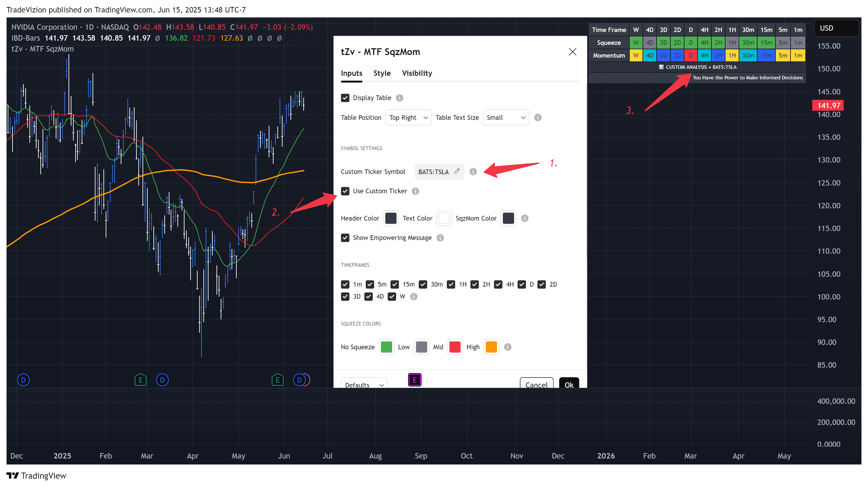Toggle the Display Table checkbox

[345, 98]
